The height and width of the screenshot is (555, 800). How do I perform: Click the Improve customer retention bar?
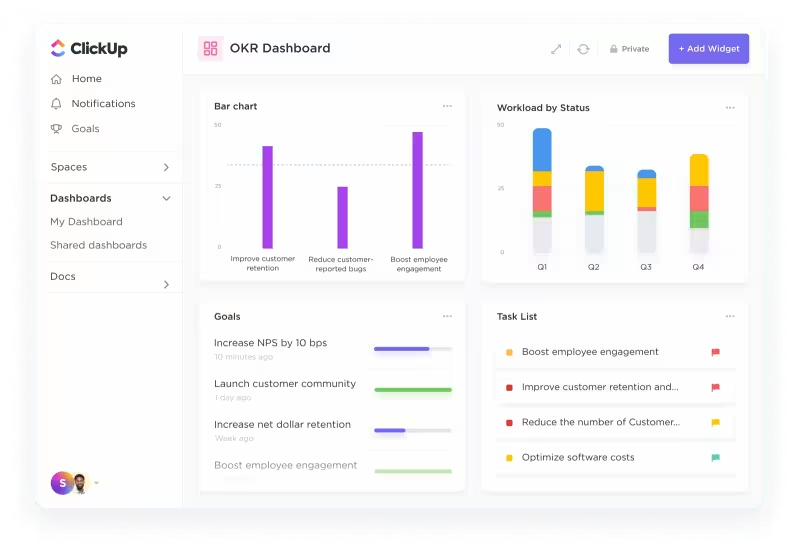pos(267,197)
